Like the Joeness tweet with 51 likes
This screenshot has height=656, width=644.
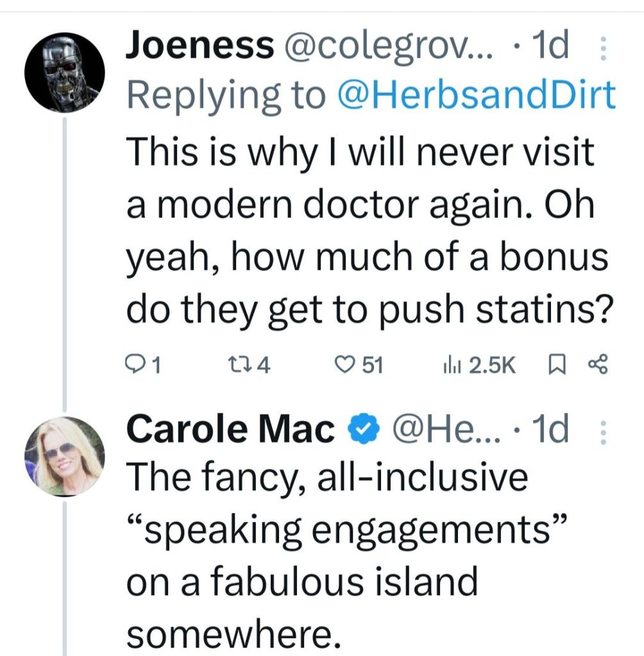pyautogui.click(x=346, y=365)
